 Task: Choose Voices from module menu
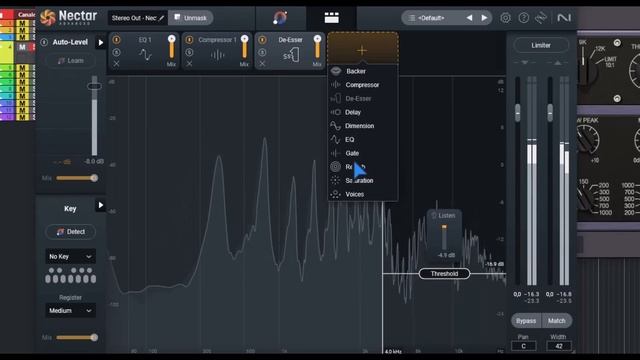(362, 194)
